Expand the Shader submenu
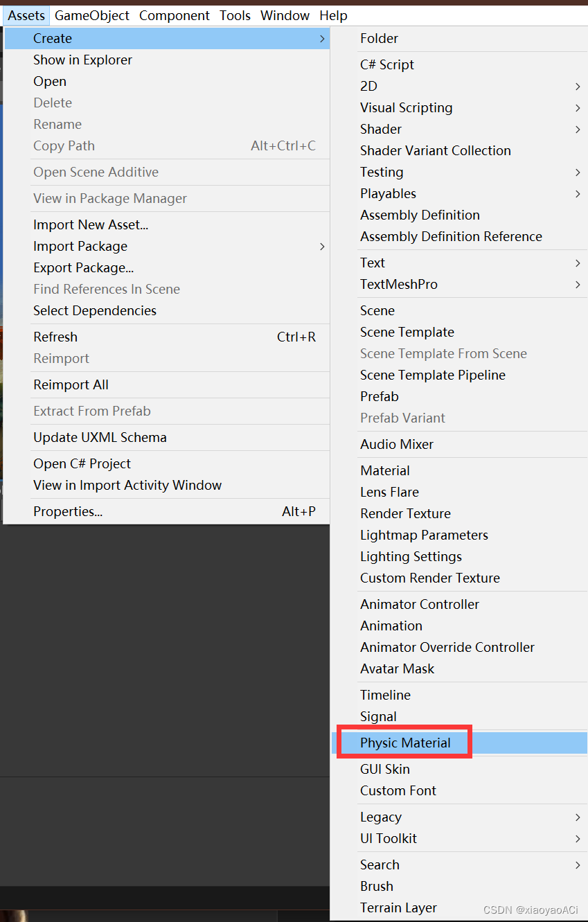588x922 pixels. pos(459,129)
